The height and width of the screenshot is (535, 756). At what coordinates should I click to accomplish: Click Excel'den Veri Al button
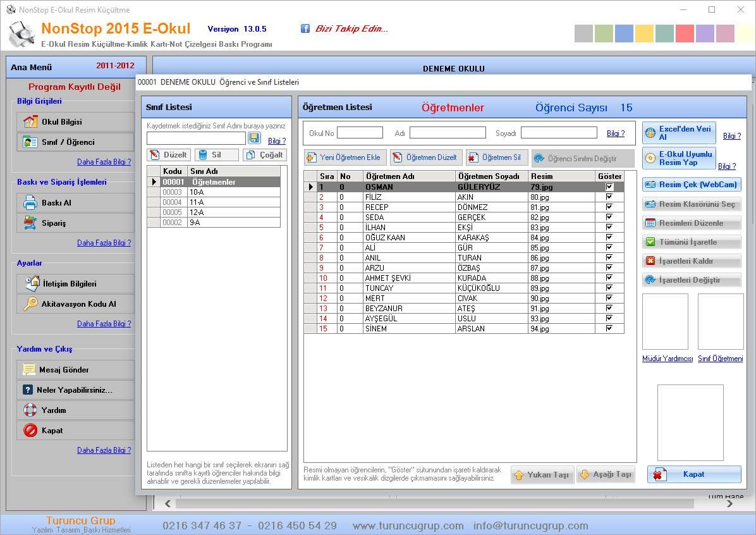(x=679, y=133)
